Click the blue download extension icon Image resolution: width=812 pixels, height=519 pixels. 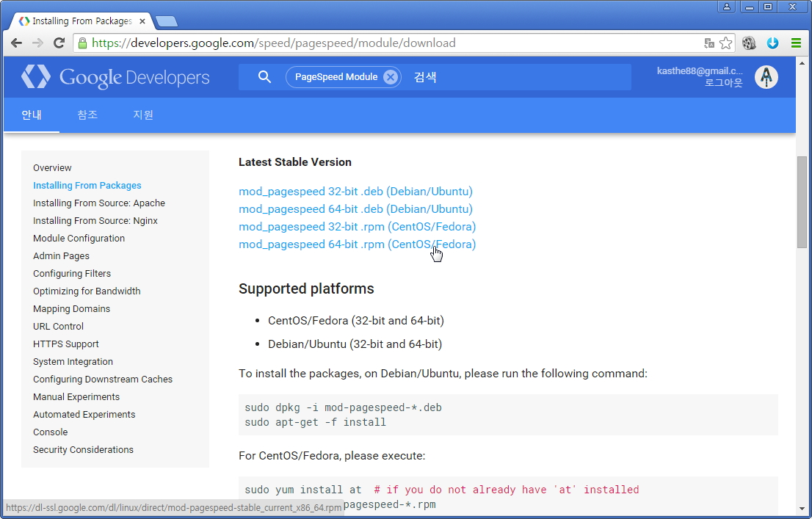772,43
